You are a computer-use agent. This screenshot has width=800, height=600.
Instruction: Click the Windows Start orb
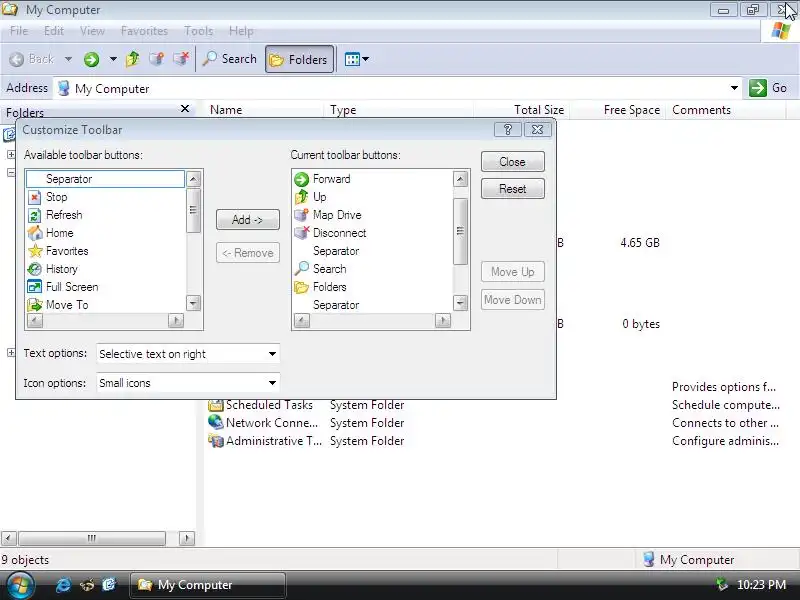pyautogui.click(x=20, y=585)
